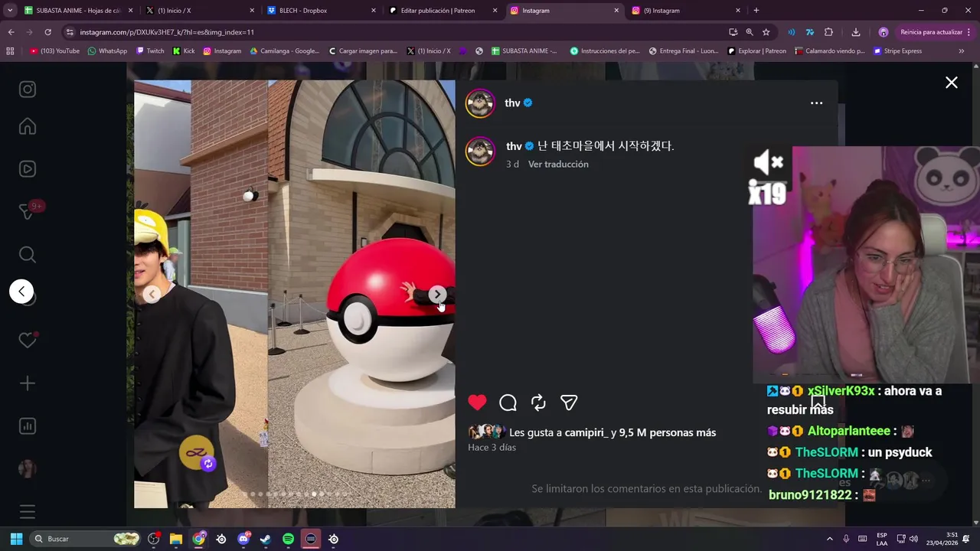
Task: Open Stripe Express bookmark
Action: pyautogui.click(x=897, y=51)
